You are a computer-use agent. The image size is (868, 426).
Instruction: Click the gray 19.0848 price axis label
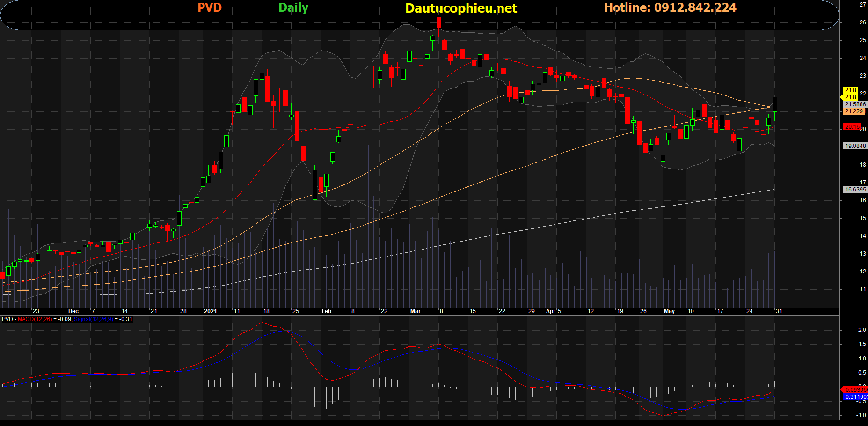pos(855,146)
